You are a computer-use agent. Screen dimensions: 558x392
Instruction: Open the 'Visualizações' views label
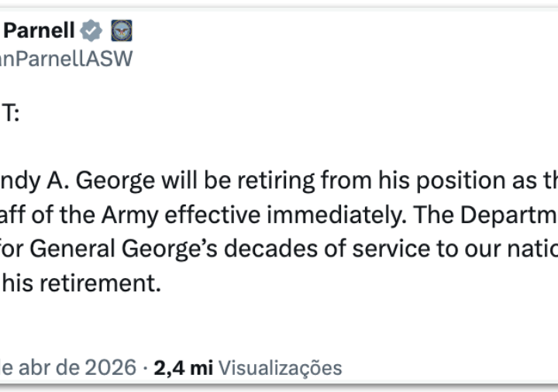tap(280, 367)
